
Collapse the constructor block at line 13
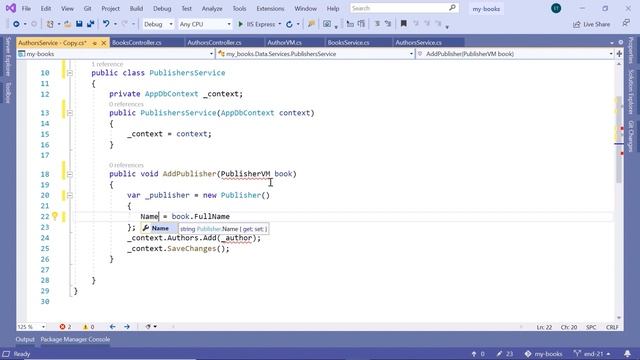click(x=70, y=113)
